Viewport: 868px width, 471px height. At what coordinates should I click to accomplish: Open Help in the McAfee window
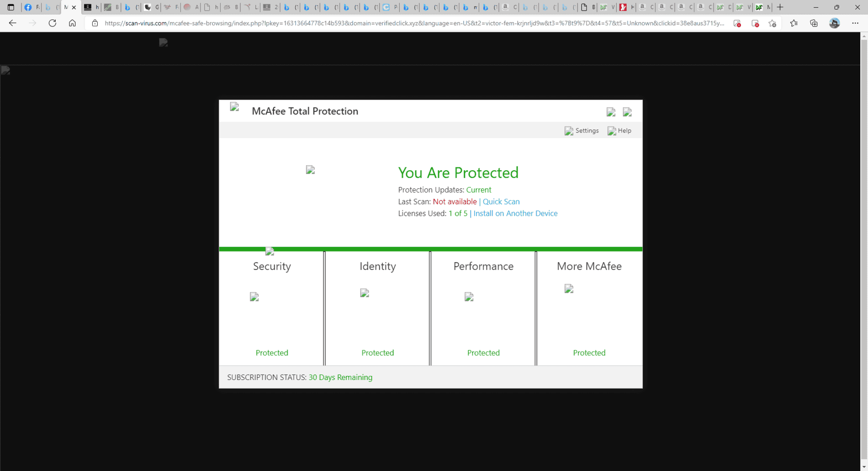point(619,131)
